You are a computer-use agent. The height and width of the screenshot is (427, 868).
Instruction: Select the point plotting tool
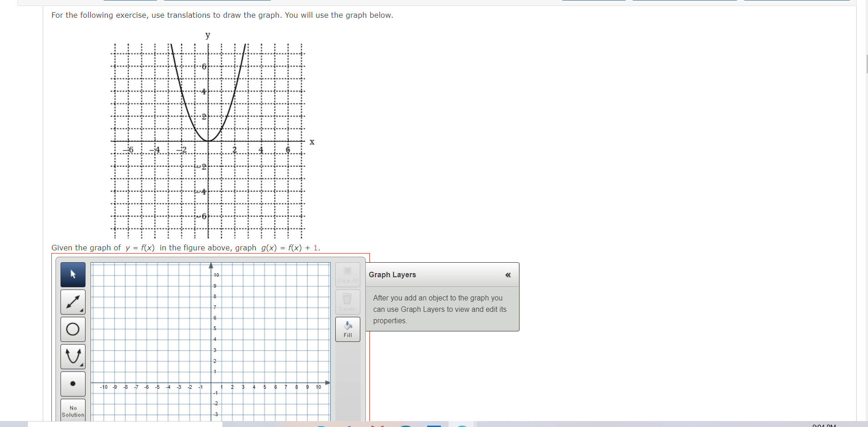click(72, 384)
